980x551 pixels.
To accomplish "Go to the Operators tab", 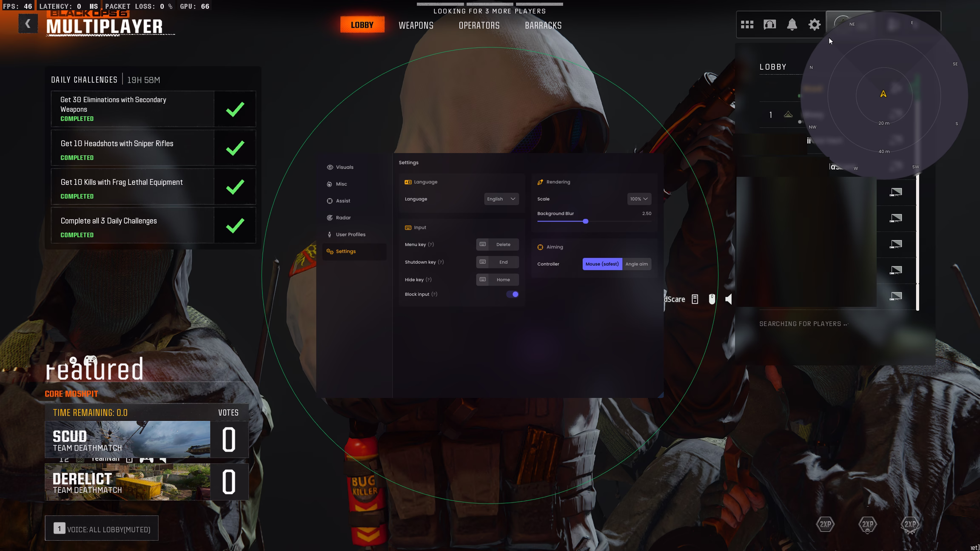I will (479, 26).
